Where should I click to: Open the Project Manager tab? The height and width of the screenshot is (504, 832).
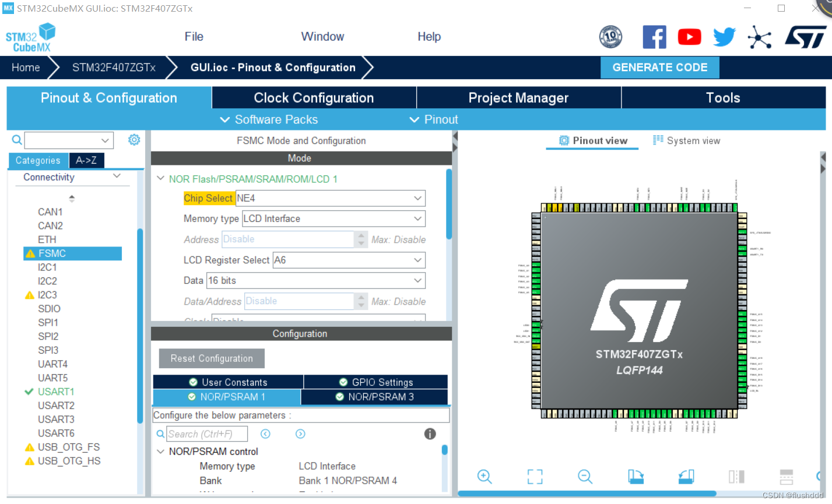click(x=518, y=97)
